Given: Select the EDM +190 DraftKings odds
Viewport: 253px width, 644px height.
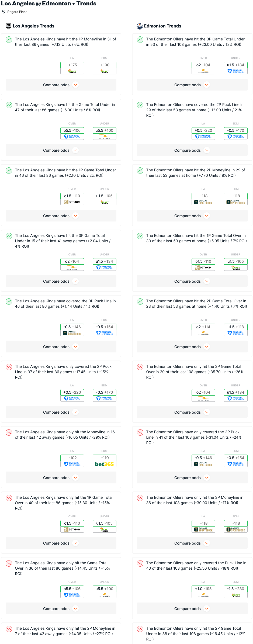Looking at the screenshot, I should point(105,65).
